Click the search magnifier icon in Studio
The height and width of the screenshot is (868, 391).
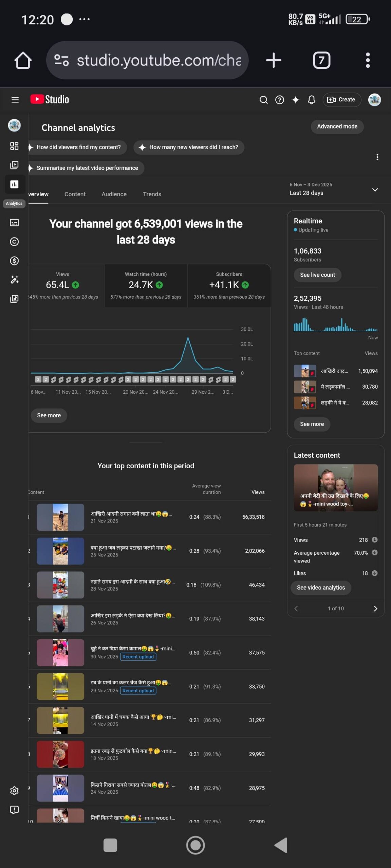tap(263, 100)
